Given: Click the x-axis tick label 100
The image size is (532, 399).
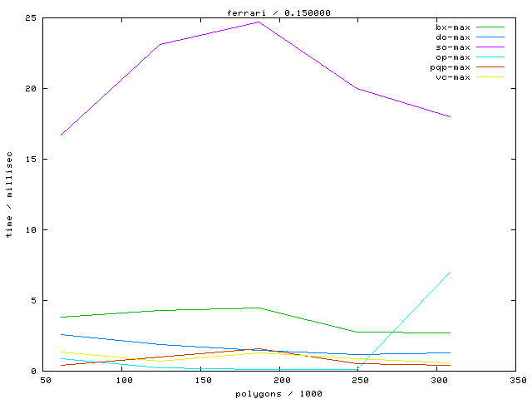Looking at the screenshot, I should click(x=124, y=381).
